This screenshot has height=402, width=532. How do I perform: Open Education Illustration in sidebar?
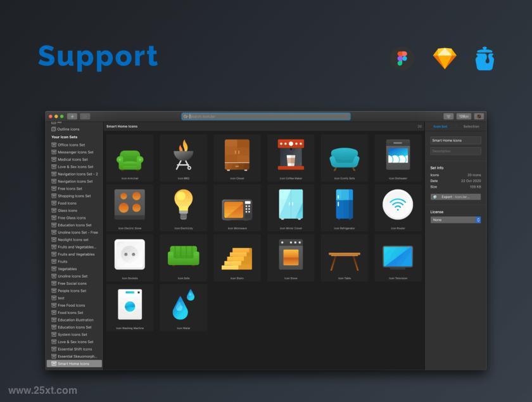click(74, 320)
